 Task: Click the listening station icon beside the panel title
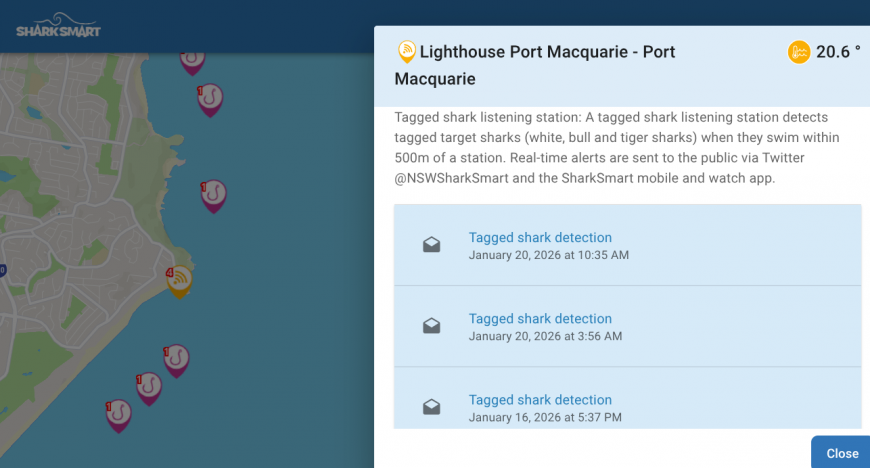(407, 51)
